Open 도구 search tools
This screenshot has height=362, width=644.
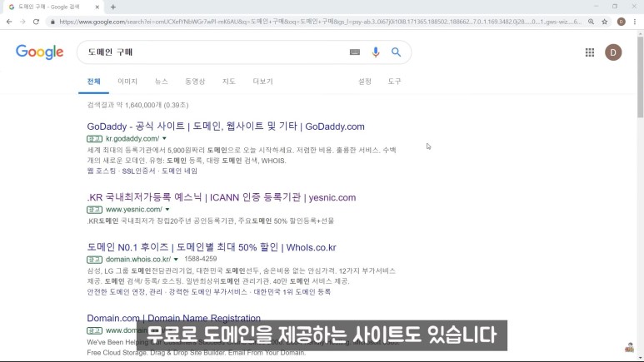click(394, 82)
